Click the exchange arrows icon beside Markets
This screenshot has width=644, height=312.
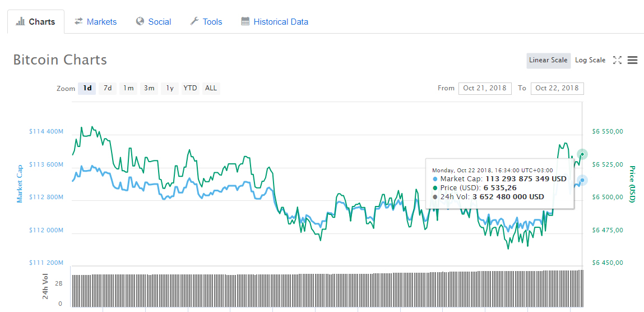coord(78,21)
